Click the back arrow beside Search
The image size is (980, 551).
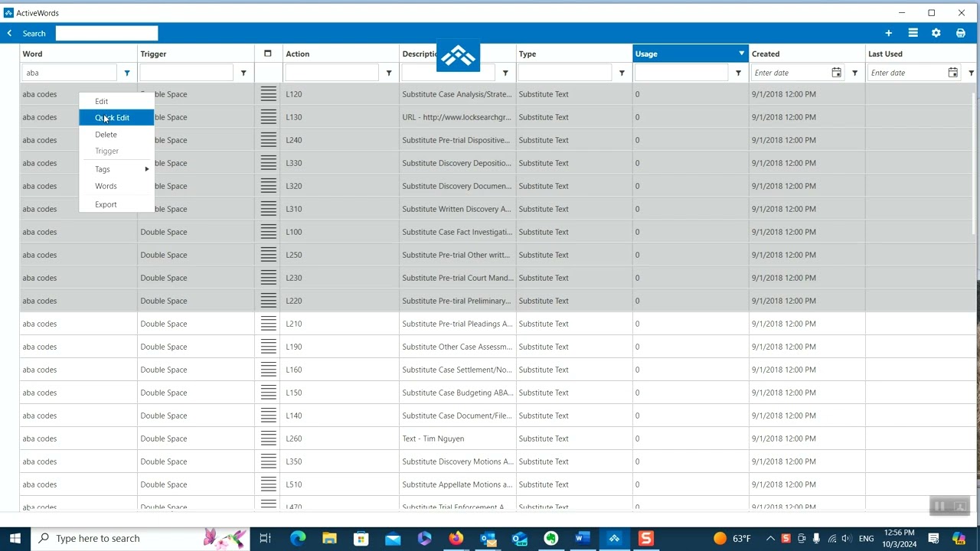[9, 33]
